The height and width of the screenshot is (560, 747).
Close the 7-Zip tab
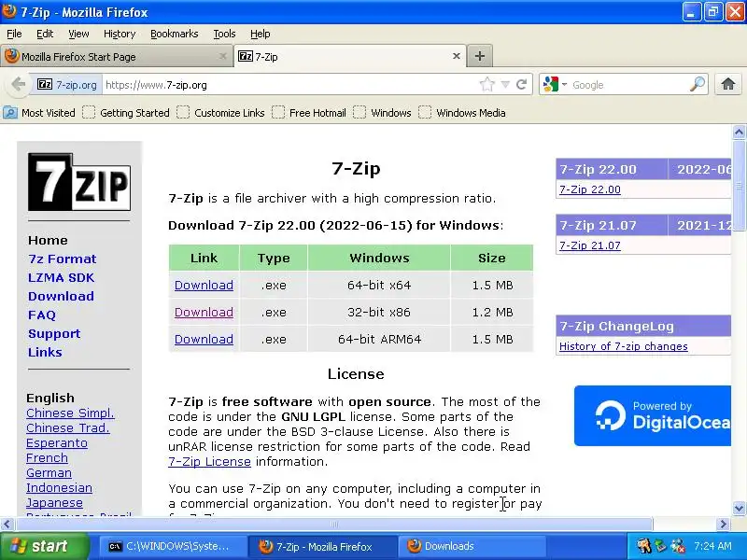pyautogui.click(x=456, y=56)
